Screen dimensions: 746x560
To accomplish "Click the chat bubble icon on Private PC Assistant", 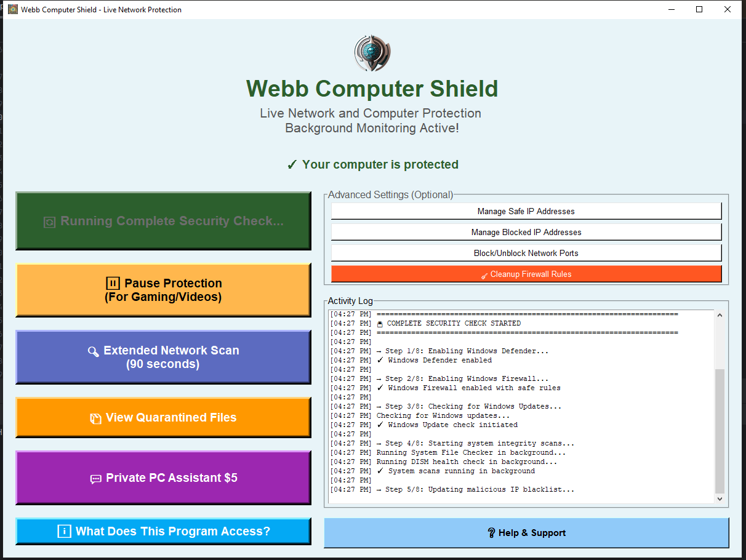I will [95, 478].
